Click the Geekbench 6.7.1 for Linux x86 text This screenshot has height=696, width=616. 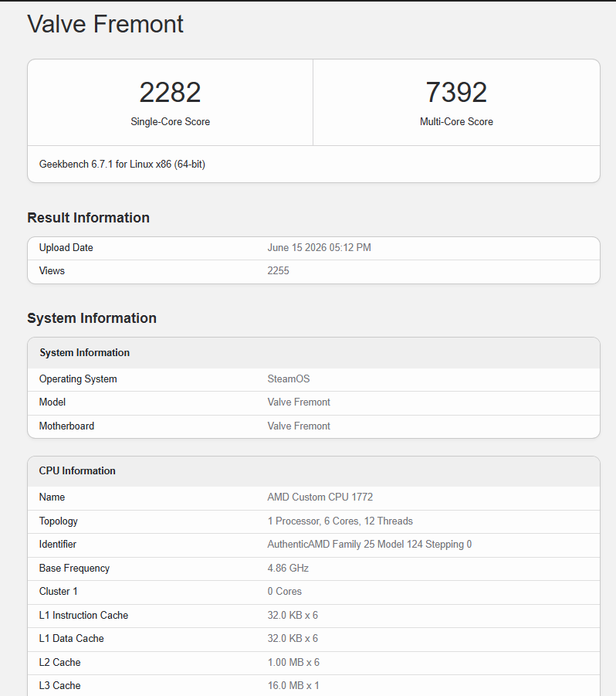122,165
